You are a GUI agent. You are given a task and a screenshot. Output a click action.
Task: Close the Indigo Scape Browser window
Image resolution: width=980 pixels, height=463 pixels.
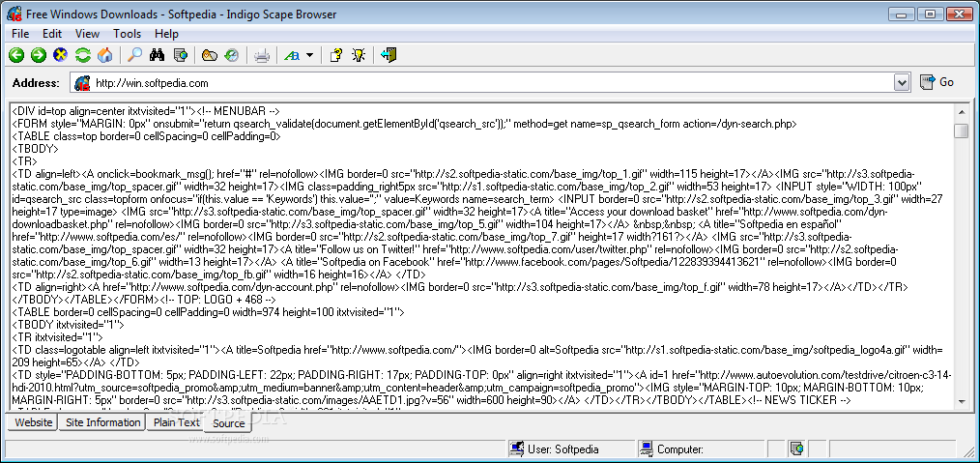(958, 14)
